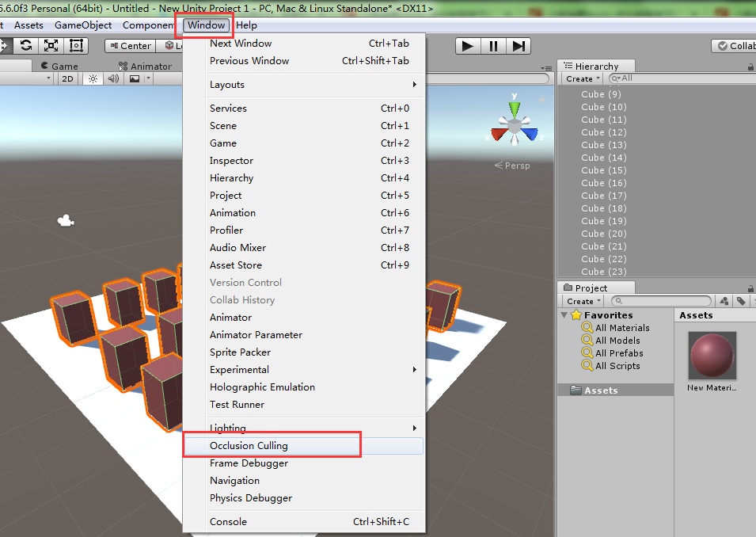Open the Assets menu
The image size is (756, 537).
(29, 25)
